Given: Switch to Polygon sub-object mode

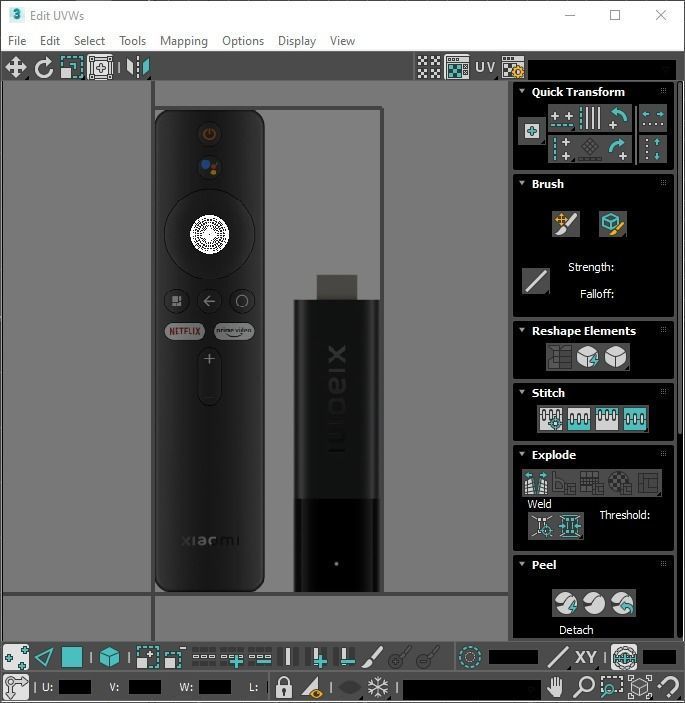Looking at the screenshot, I should coord(72,657).
